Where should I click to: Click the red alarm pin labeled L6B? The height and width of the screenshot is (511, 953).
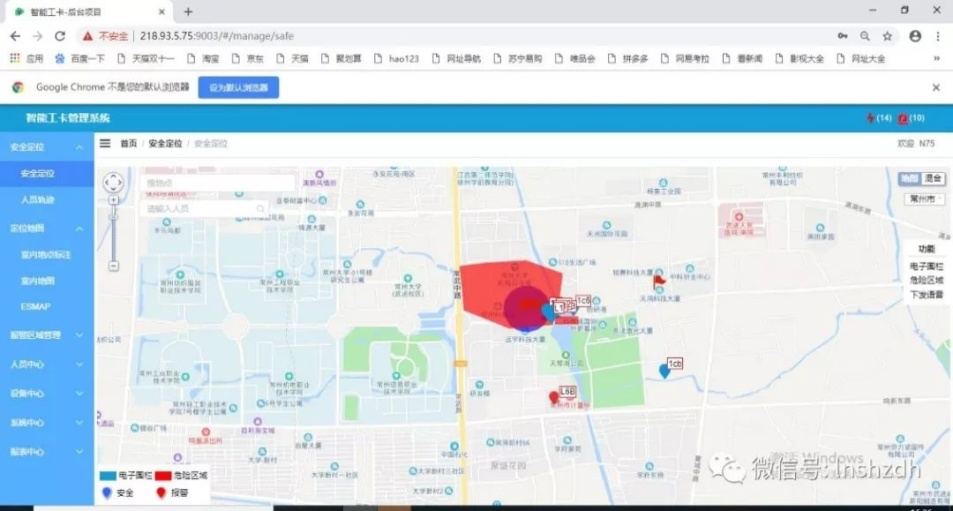tap(554, 398)
